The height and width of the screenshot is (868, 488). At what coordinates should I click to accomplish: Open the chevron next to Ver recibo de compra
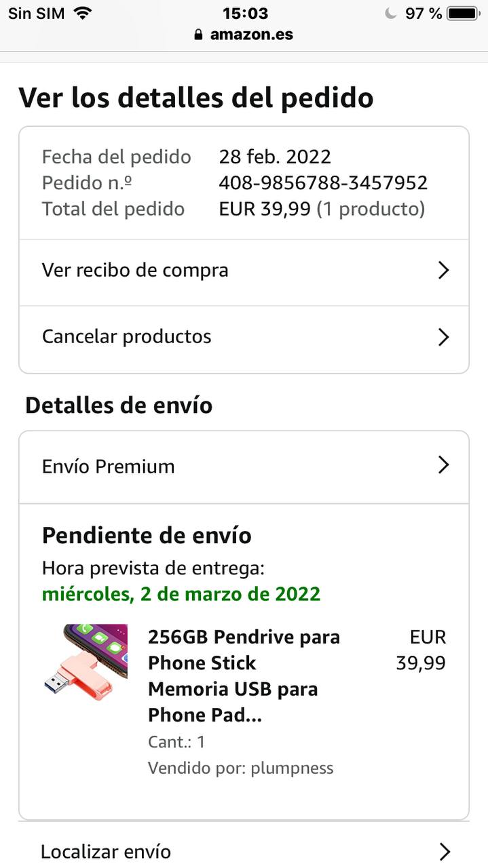click(x=443, y=271)
